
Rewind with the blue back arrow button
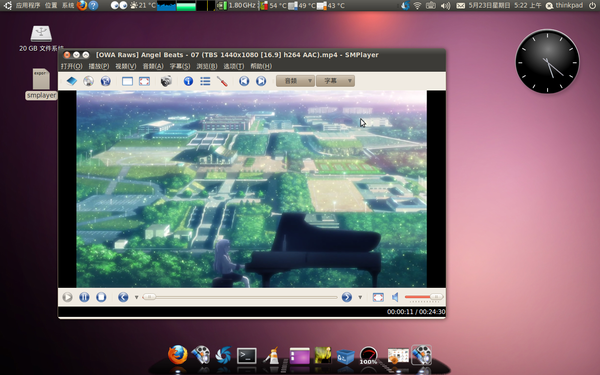coord(123,297)
